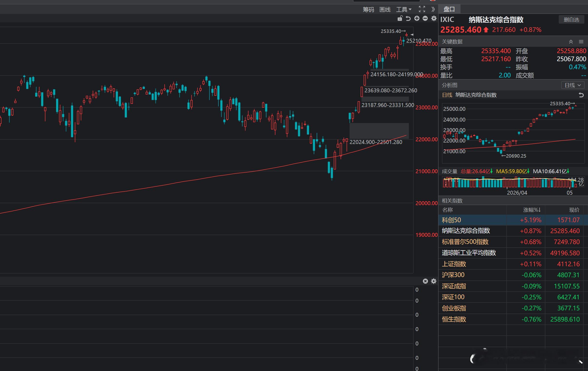Click the 分析图 section header
The height and width of the screenshot is (371, 588).
click(x=450, y=85)
